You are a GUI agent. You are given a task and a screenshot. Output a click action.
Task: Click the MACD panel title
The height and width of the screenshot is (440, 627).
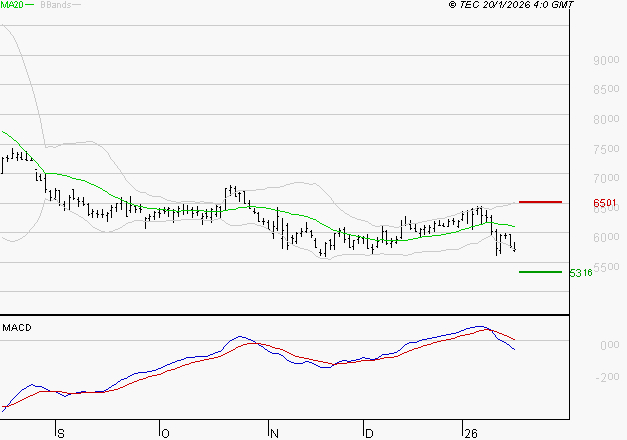point(17,328)
